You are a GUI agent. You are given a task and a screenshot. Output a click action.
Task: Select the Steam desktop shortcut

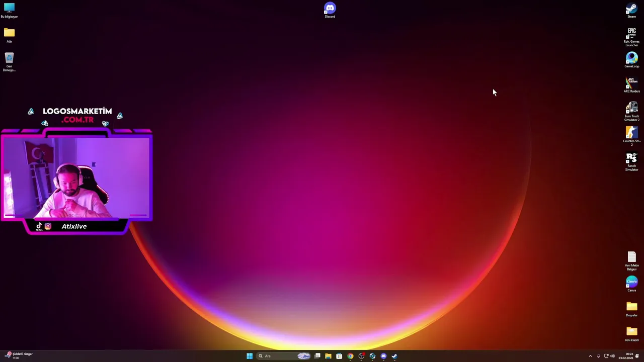631,11
